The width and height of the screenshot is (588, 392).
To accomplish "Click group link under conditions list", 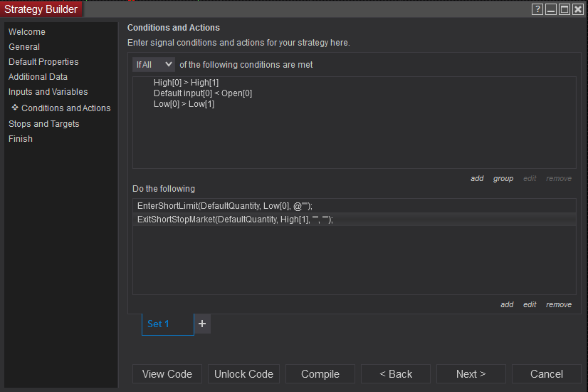I will point(503,178).
